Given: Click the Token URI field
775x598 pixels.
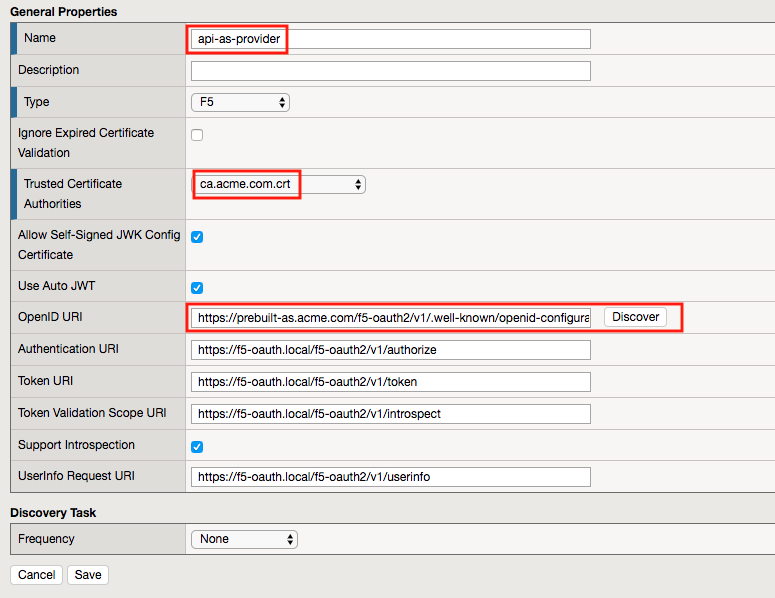Looking at the screenshot, I should 390,382.
